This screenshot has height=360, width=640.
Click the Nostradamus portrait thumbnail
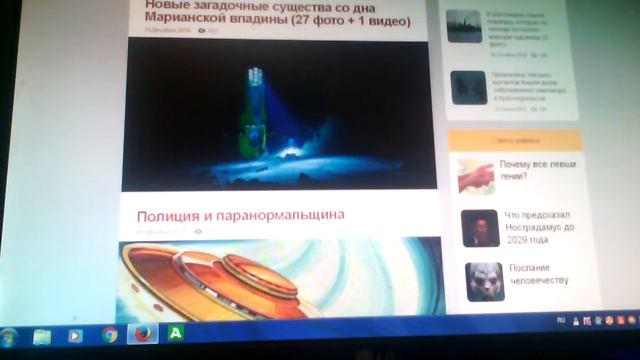pos(480,228)
